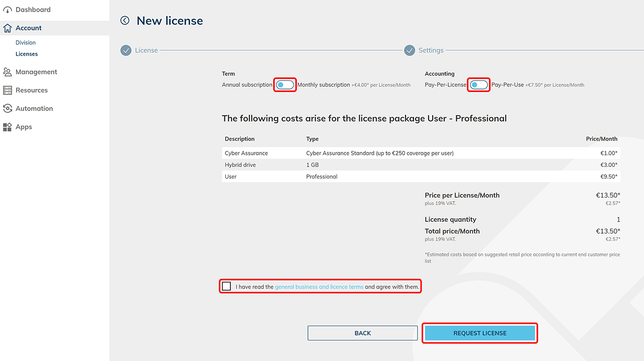The width and height of the screenshot is (644, 361).
Task: Click the Account house icon
Action: click(x=8, y=28)
